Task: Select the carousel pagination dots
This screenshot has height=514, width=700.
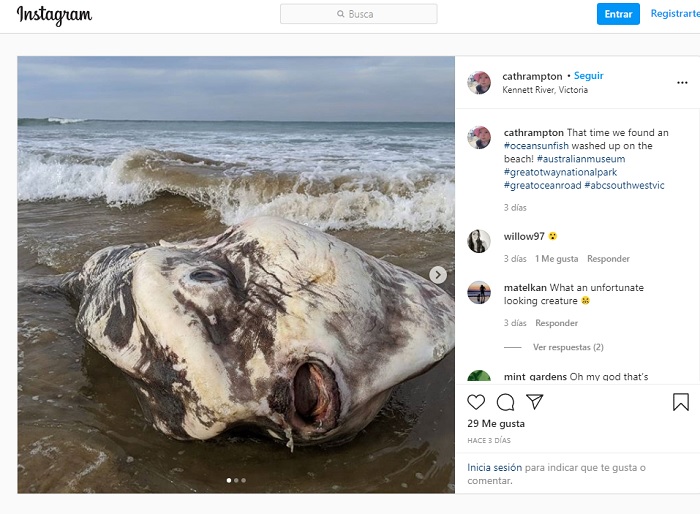Action: click(x=236, y=481)
